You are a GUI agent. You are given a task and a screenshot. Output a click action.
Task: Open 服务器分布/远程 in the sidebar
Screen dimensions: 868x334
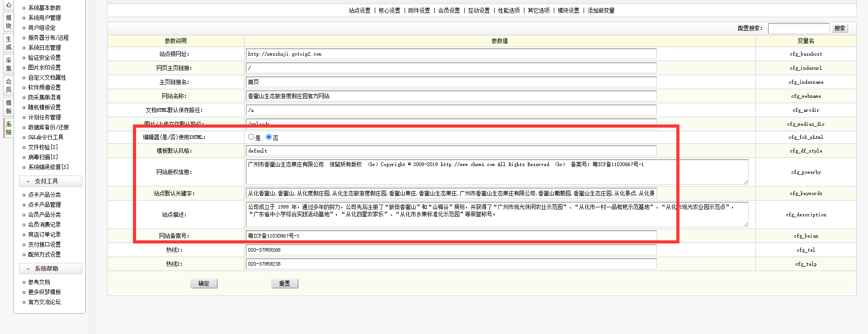(x=48, y=38)
